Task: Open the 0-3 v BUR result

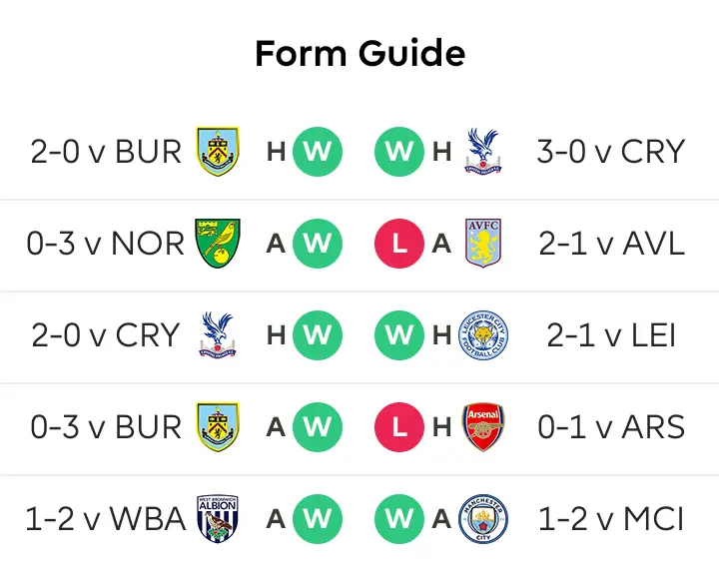Action: (x=106, y=427)
